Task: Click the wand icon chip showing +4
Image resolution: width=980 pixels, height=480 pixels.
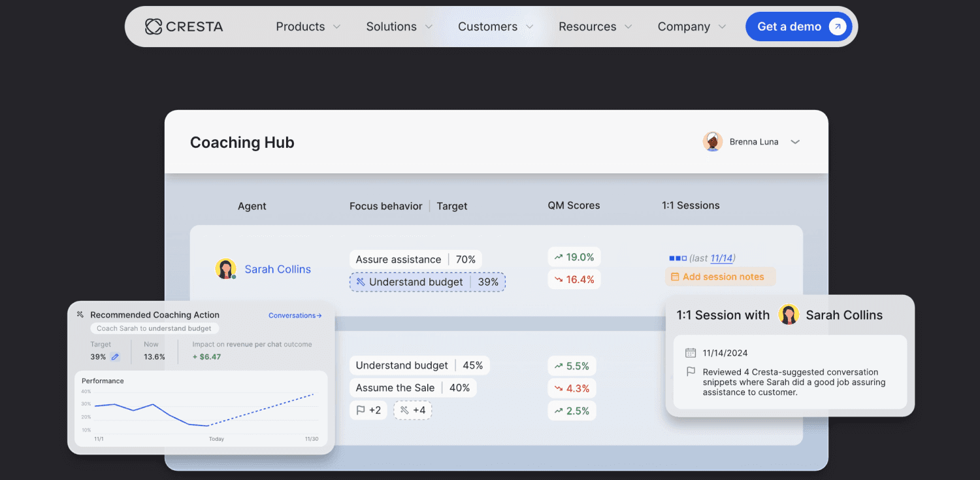Action: 412,411
